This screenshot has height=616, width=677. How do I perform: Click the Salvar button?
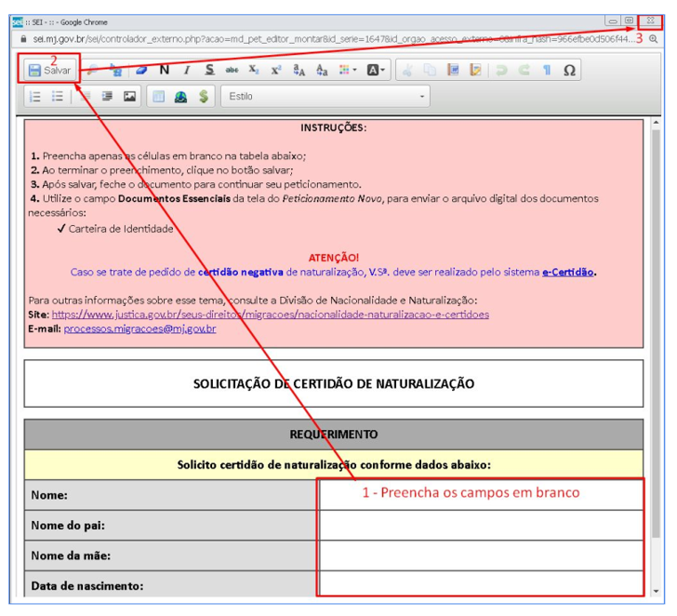[x=49, y=70]
